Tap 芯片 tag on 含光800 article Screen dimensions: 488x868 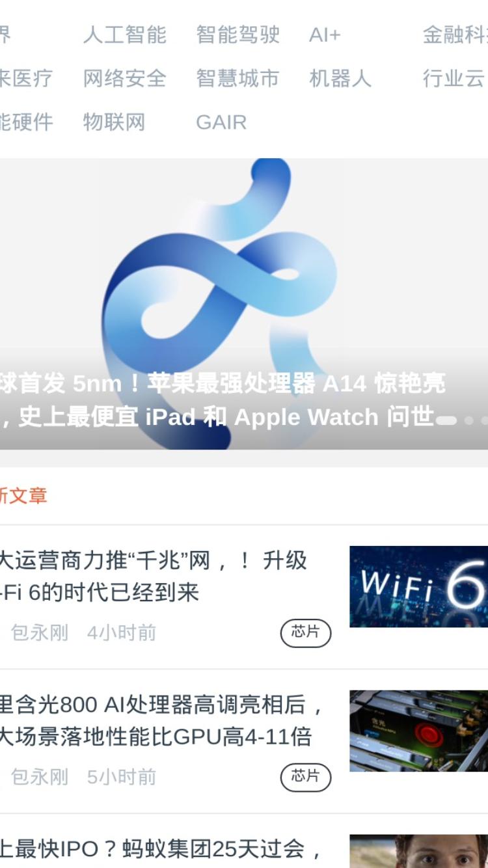(x=306, y=778)
